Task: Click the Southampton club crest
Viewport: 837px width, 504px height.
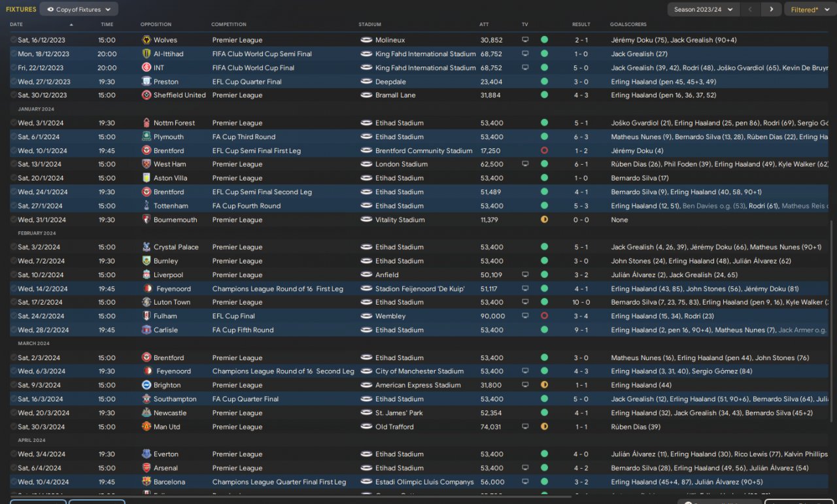Action: 146,399
